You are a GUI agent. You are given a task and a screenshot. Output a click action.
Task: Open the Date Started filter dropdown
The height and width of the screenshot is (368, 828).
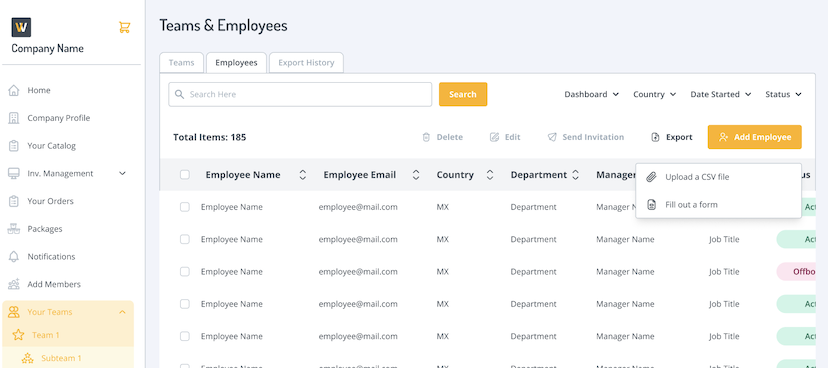721,95
